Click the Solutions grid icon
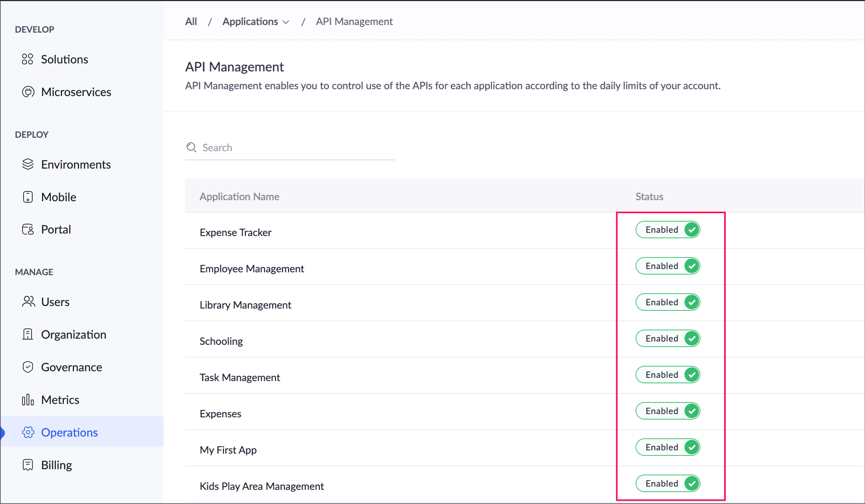 28,59
